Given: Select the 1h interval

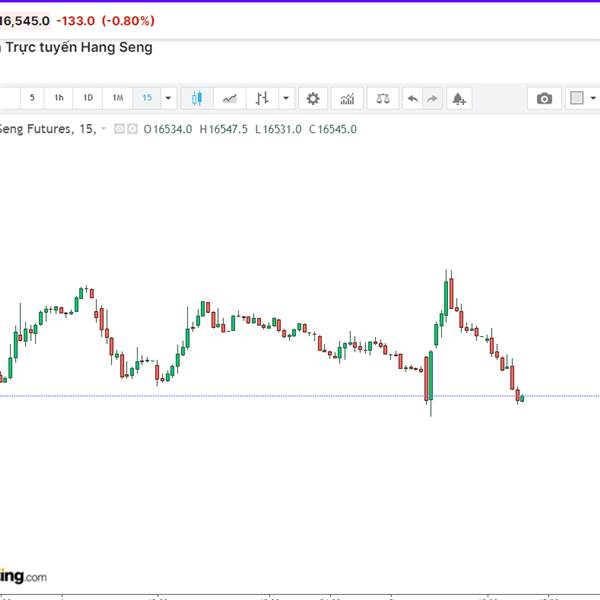Looking at the screenshot, I should (x=59, y=98).
